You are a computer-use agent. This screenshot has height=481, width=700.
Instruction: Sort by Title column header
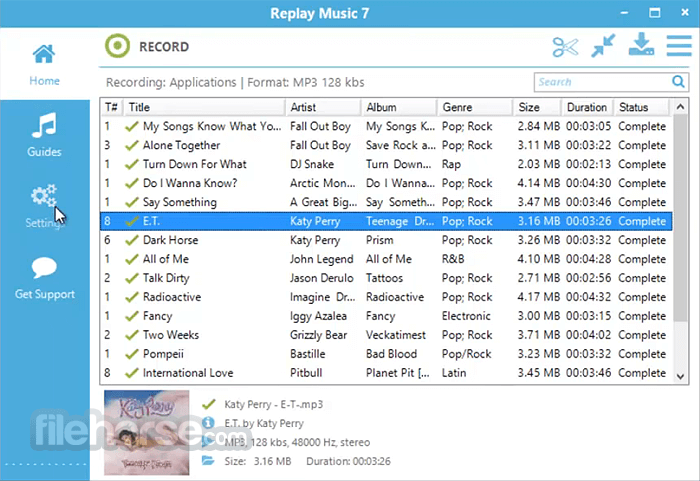click(x=204, y=107)
